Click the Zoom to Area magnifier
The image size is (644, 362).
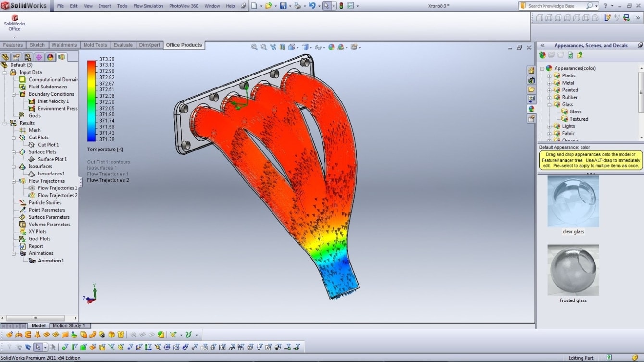coord(264,47)
